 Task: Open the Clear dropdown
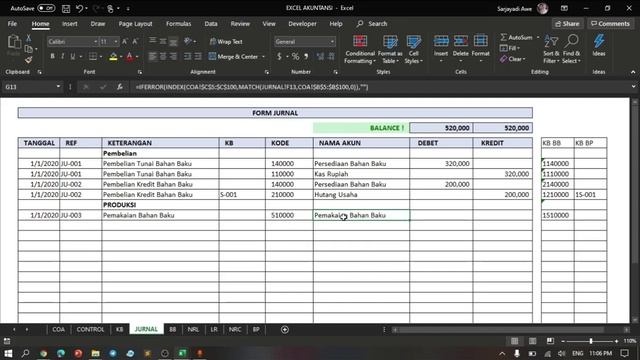(x=513, y=59)
